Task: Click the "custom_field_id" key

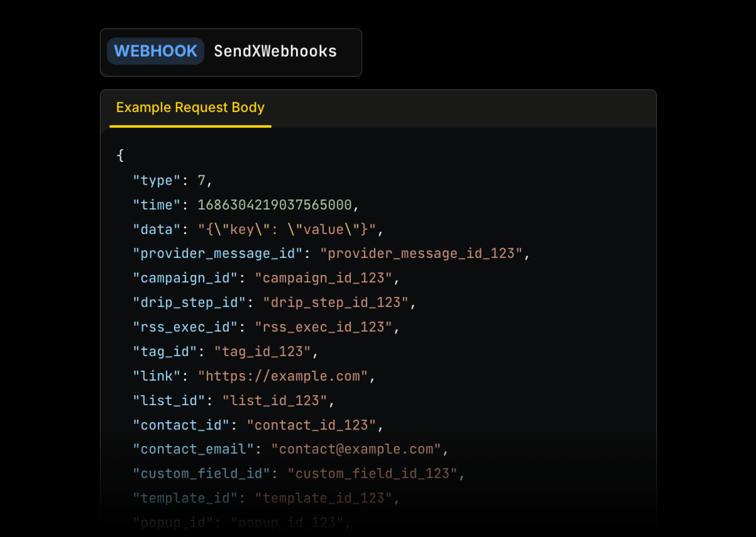Action: (x=202, y=474)
